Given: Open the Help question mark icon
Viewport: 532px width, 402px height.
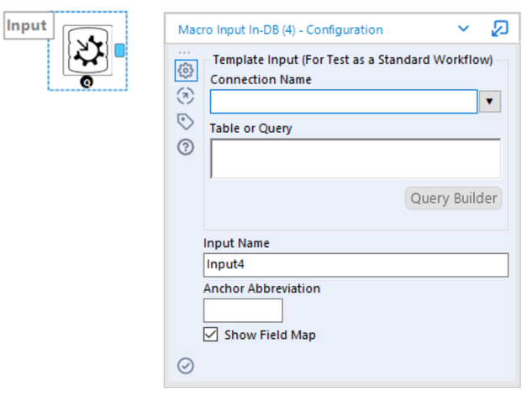Looking at the screenshot, I should point(186,146).
